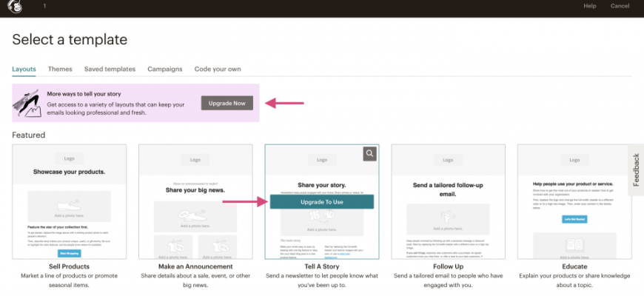Open the Feedback side tab
The width and height of the screenshot is (644, 296).
pos(635,170)
